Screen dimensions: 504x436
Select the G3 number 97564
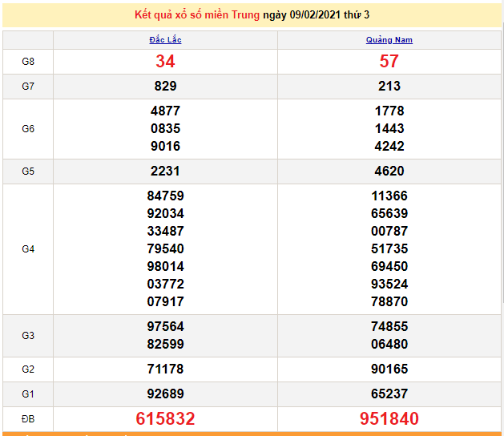[x=165, y=326]
